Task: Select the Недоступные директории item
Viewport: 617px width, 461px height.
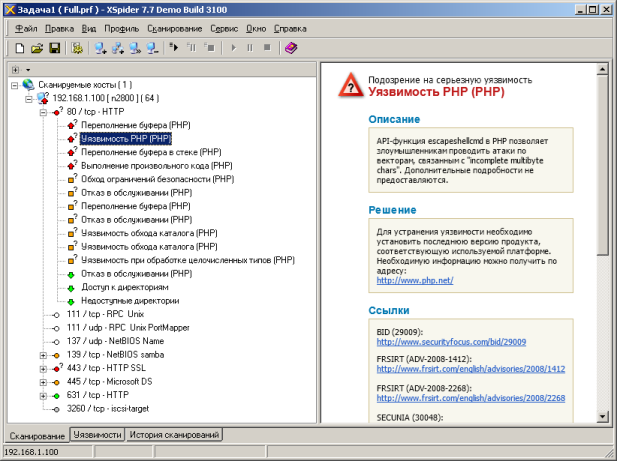Action: coord(130,301)
